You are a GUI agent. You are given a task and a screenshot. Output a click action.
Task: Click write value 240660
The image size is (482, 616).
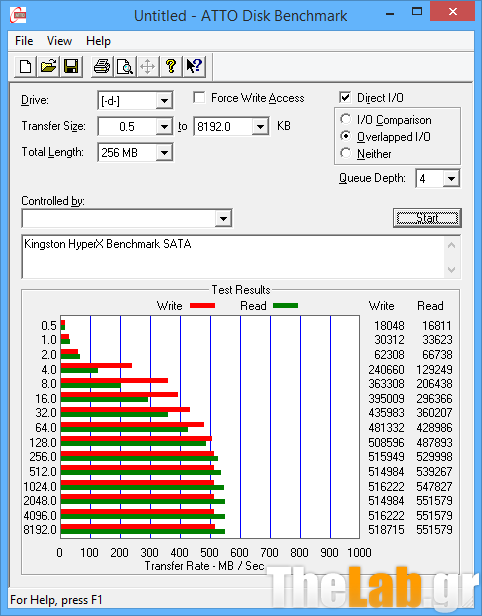click(x=386, y=370)
